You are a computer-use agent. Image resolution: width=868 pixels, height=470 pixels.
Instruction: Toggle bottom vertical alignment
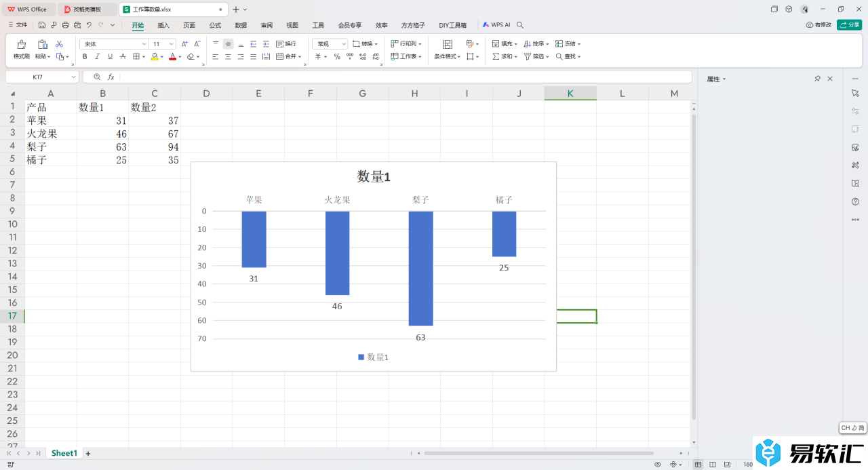point(241,43)
